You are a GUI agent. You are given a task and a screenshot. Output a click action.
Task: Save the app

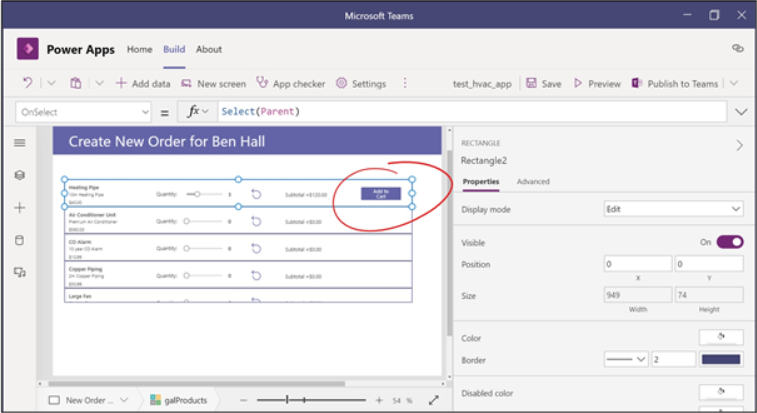(544, 84)
